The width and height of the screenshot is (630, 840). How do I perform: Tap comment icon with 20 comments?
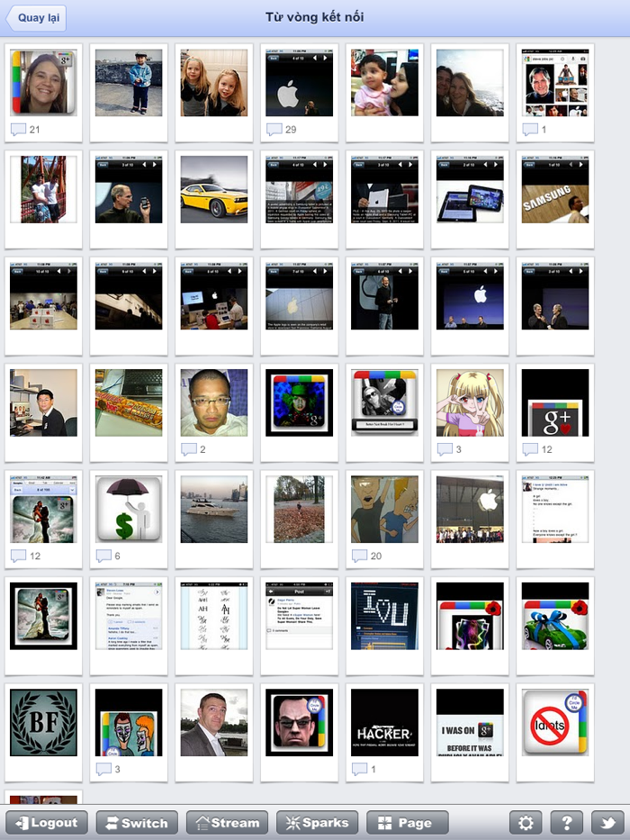(359, 555)
